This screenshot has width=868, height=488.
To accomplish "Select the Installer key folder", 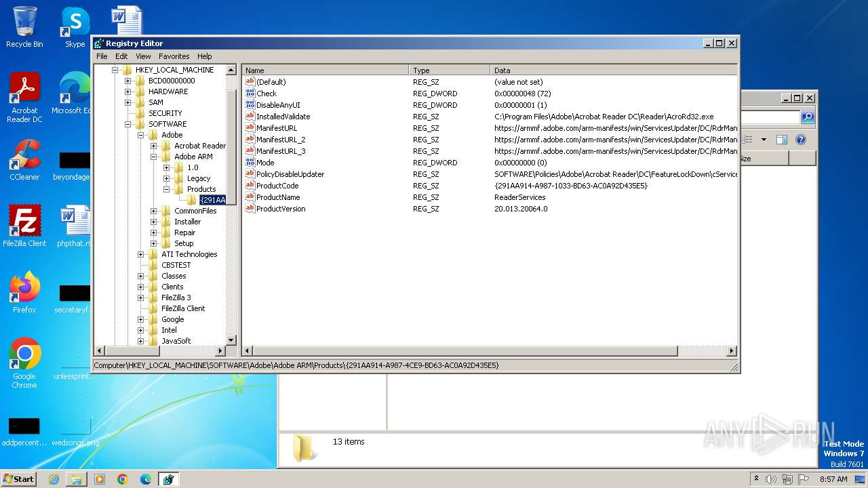I will coord(187,222).
